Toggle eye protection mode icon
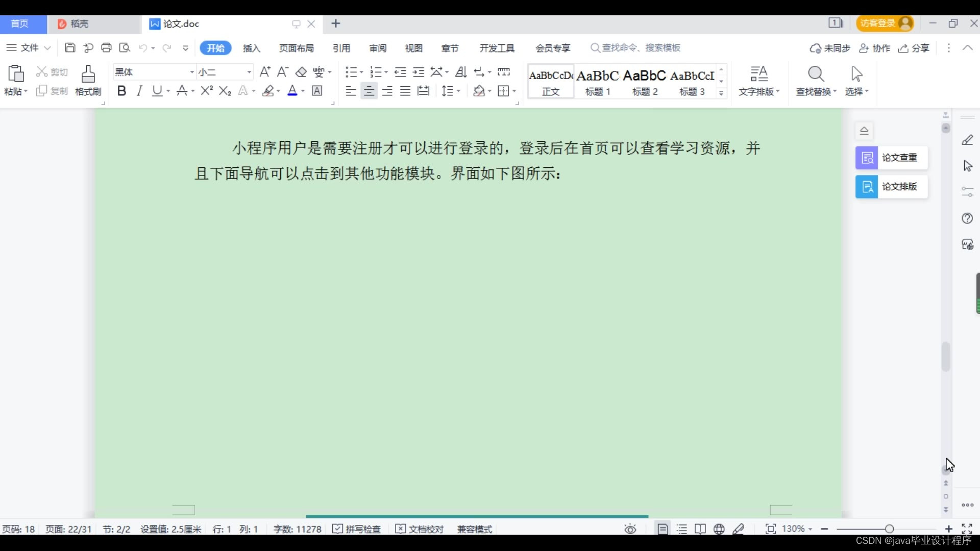The height and width of the screenshot is (551, 980). pos(630,529)
